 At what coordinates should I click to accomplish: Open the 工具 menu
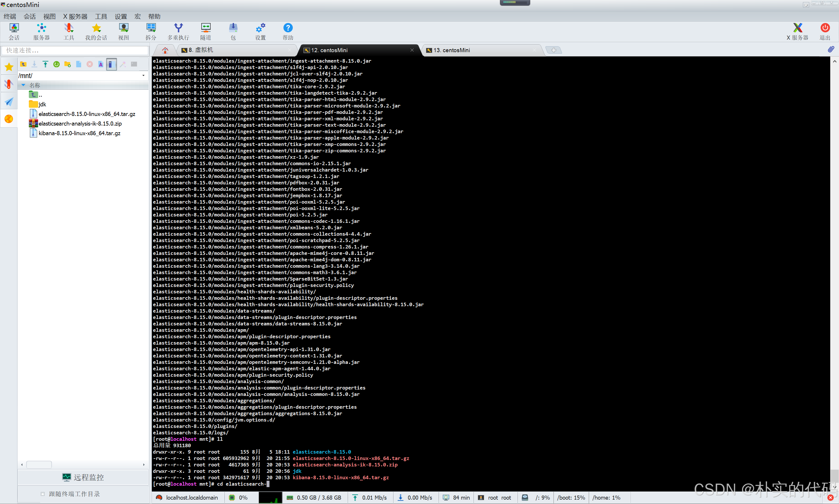coord(101,16)
